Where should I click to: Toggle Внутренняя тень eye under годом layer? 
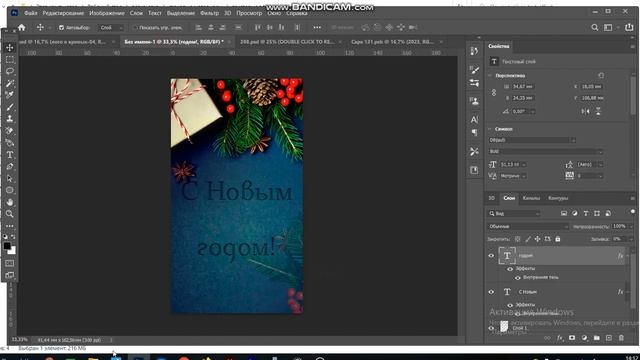pyautogui.click(x=518, y=278)
